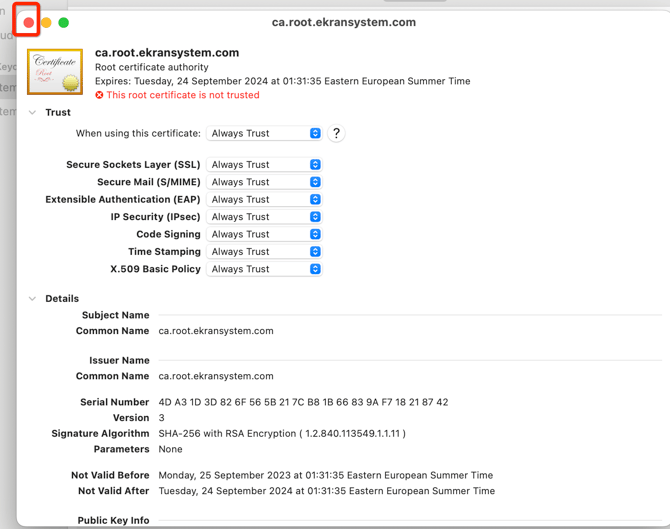Image resolution: width=670 pixels, height=529 pixels.
Task: Collapse the Trust section
Action: point(33,113)
